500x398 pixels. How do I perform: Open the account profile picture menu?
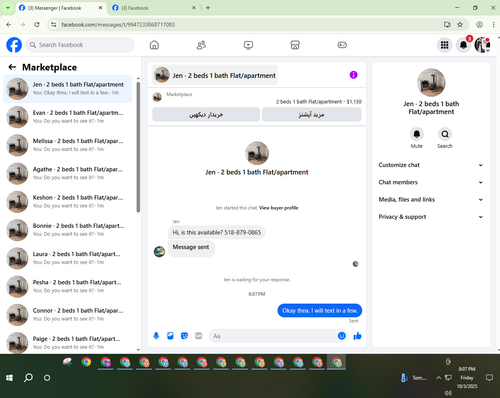click(482, 45)
